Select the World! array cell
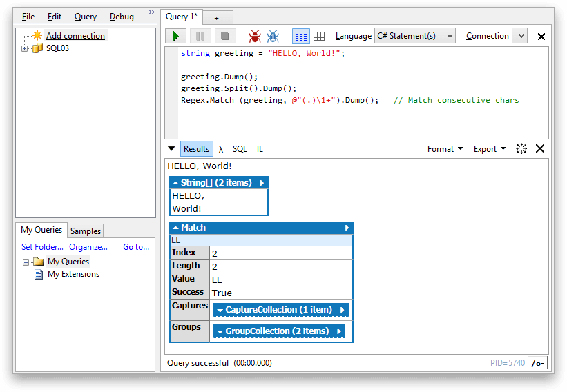This screenshot has height=392, width=567. tap(219, 209)
